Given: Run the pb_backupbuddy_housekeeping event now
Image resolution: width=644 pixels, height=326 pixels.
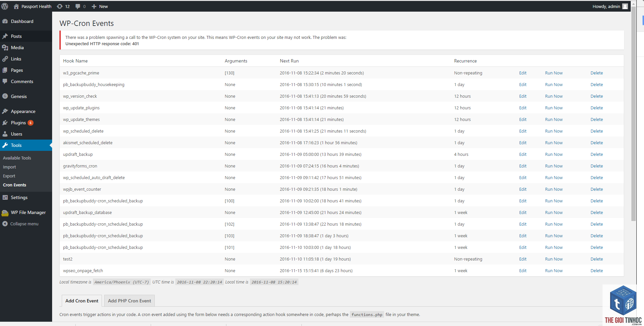Looking at the screenshot, I should click(554, 84).
